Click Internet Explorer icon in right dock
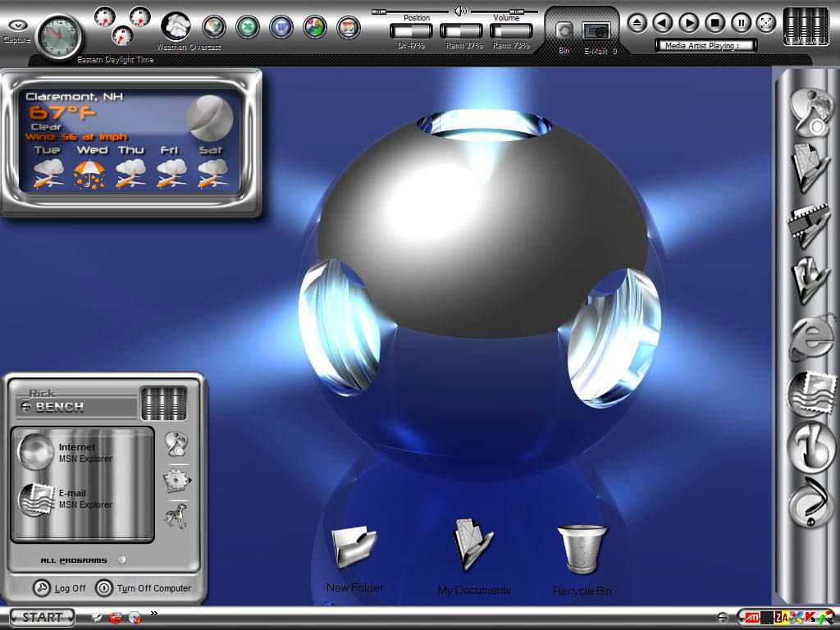Viewport: 840px width, 630px height. pos(812,339)
